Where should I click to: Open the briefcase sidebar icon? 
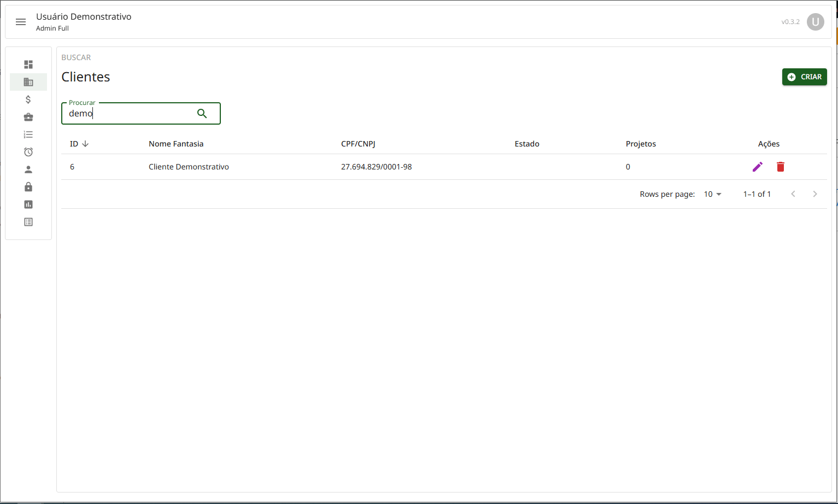28,117
